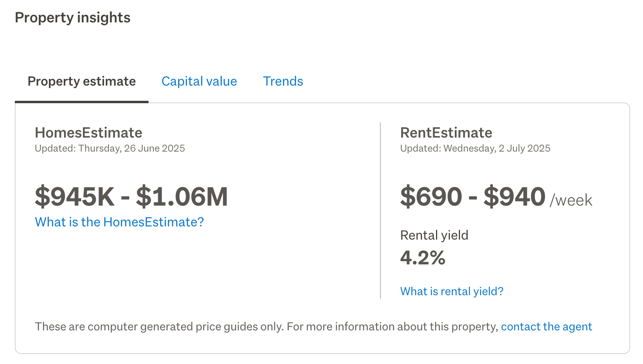
Task: Click the $945K lower home estimate
Action: [x=74, y=197]
